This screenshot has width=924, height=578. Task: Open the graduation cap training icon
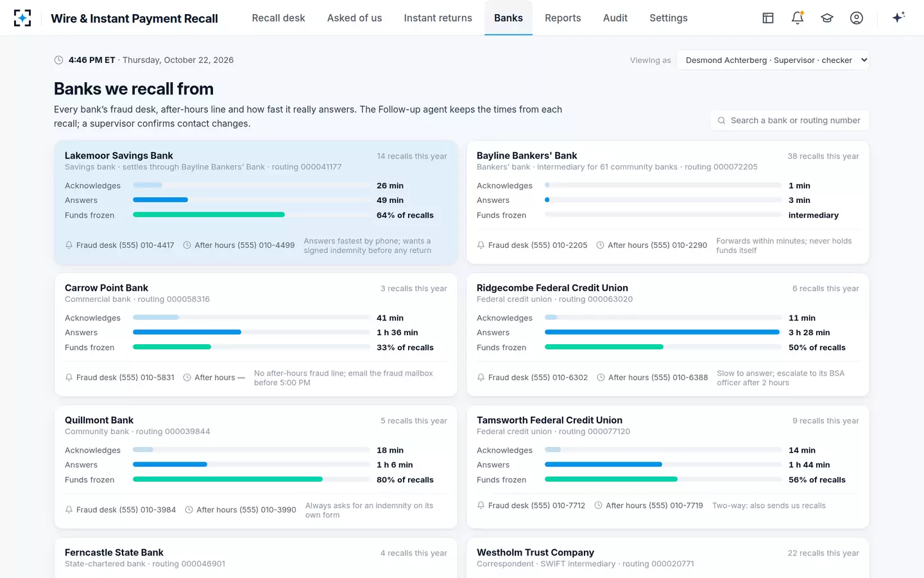click(827, 18)
